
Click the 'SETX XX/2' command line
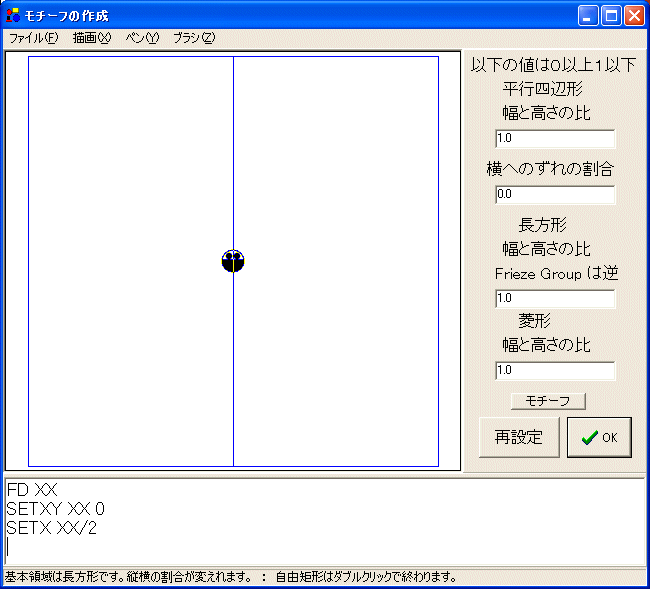51,528
